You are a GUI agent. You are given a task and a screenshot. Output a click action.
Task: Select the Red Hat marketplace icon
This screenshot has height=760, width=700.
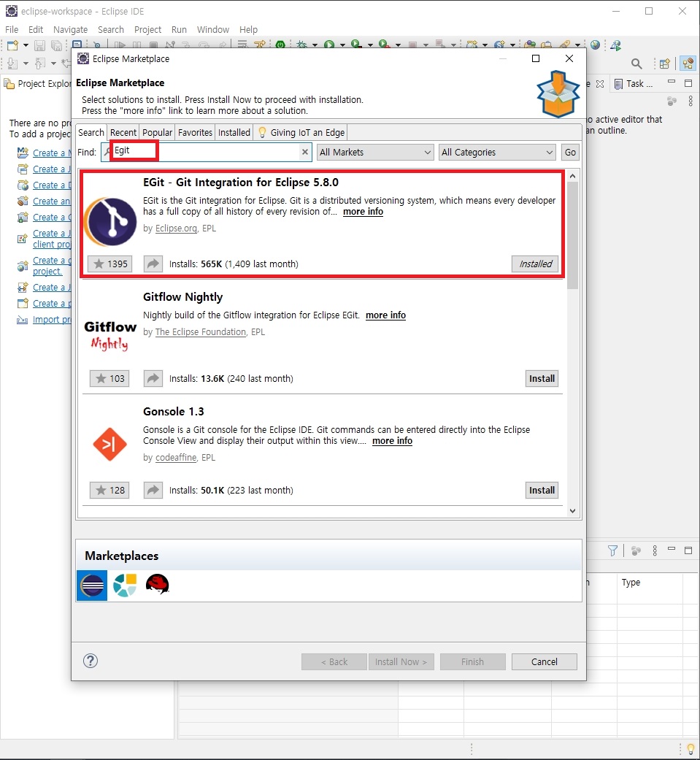coord(157,585)
